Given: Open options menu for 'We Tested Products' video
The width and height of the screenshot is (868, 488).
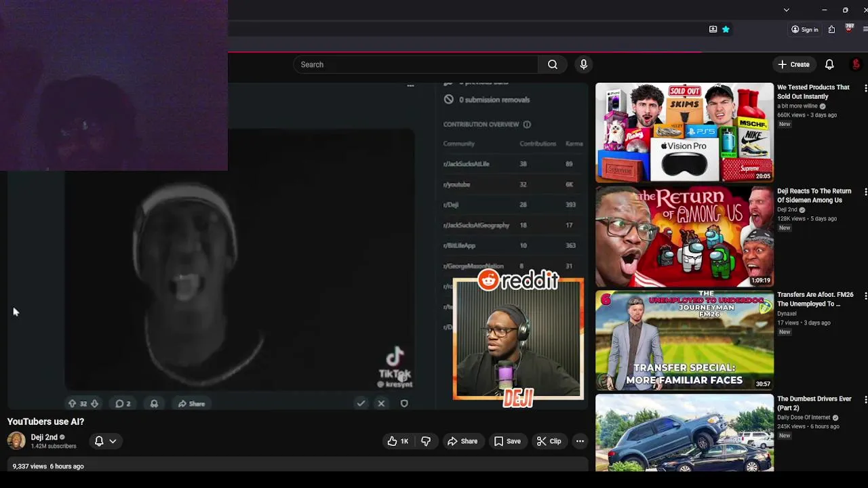Looking at the screenshot, I should pos(865,88).
